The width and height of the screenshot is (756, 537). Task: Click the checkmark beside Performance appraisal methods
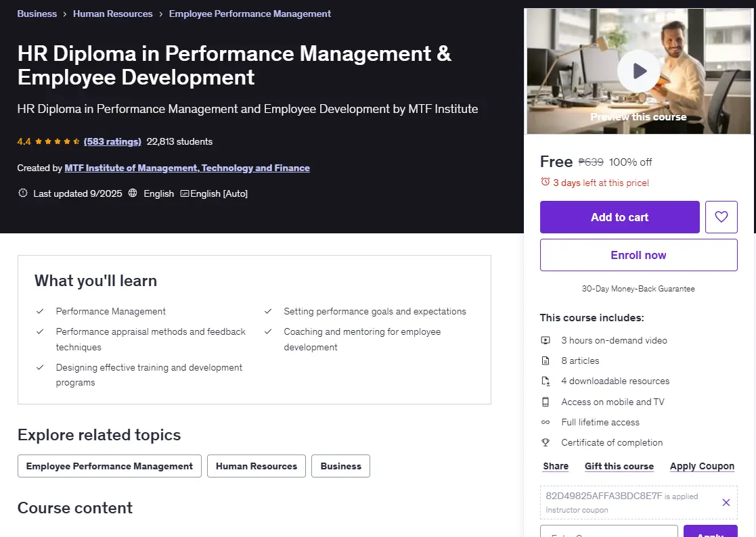(40, 331)
